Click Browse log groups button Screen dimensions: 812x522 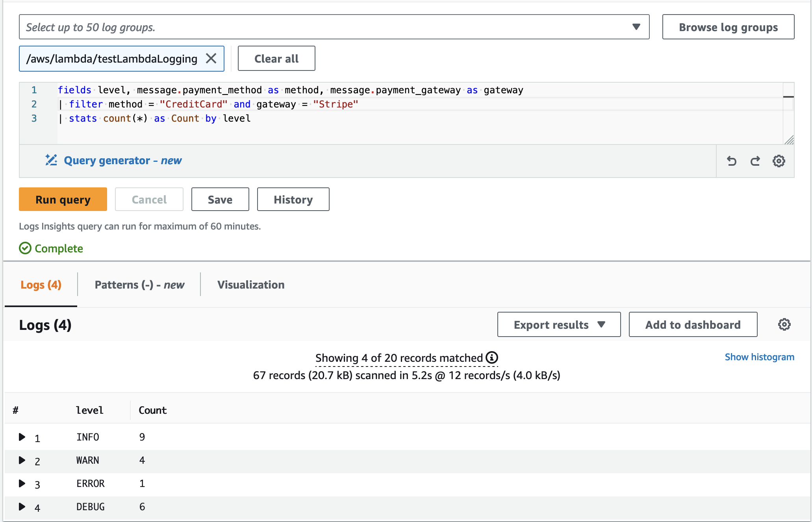tap(728, 27)
